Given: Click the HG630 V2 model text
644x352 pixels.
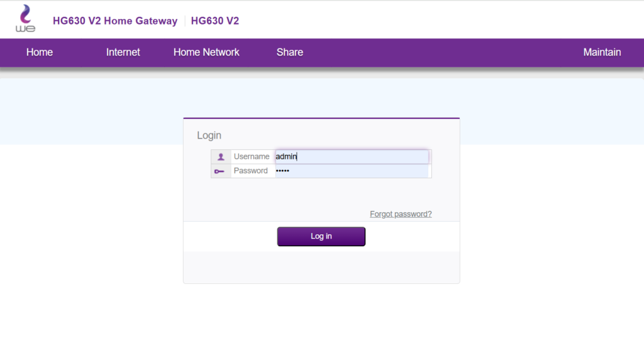Looking at the screenshot, I should (215, 21).
